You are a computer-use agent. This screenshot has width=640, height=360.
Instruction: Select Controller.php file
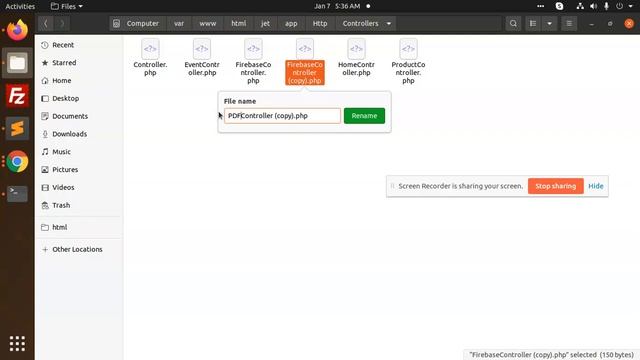pyautogui.click(x=150, y=57)
